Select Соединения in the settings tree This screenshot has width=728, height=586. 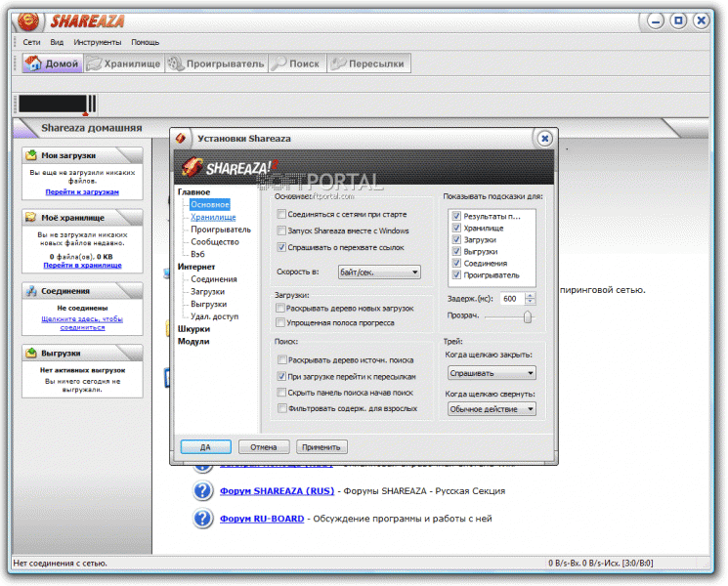(214, 279)
